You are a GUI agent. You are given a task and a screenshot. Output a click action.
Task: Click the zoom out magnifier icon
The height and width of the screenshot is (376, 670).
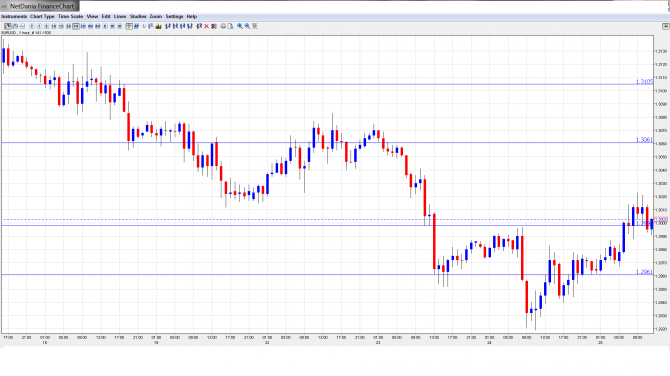tap(247, 26)
